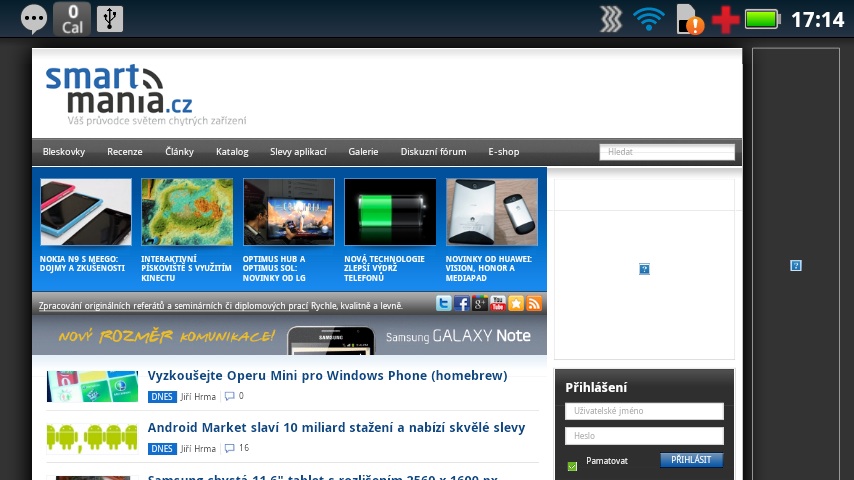This screenshot has height=480, width=854.
Task: Open the Galerie menu item
Action: 363,152
